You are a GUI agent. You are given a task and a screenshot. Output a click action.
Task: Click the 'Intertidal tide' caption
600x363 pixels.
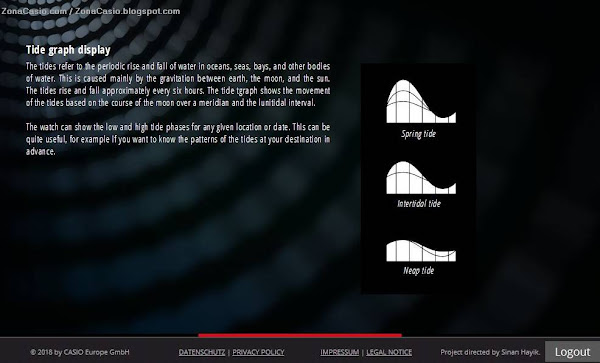(x=419, y=203)
